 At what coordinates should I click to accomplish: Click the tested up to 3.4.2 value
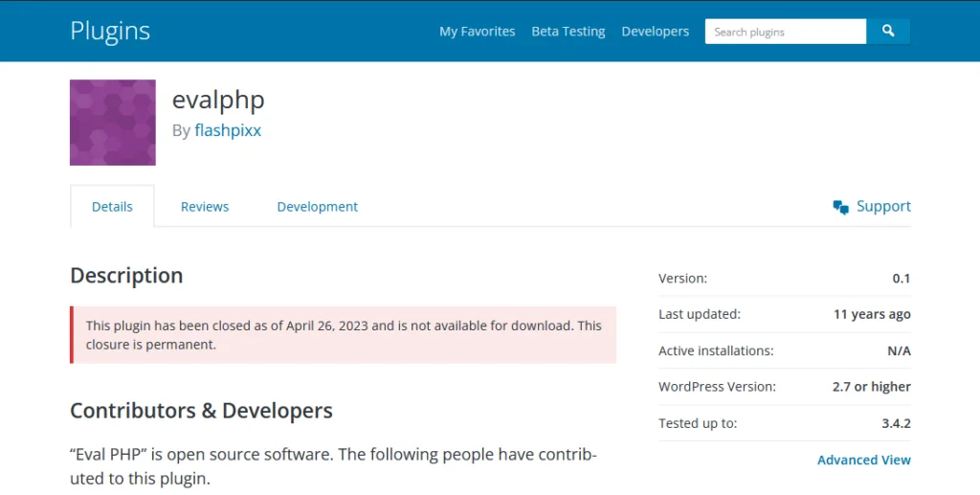coord(896,423)
